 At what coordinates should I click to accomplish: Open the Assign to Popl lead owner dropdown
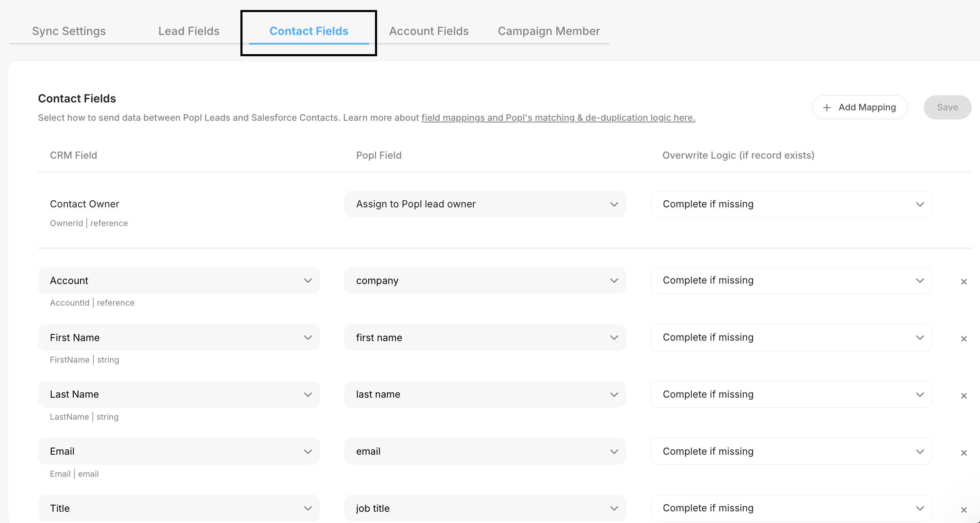[x=485, y=204]
